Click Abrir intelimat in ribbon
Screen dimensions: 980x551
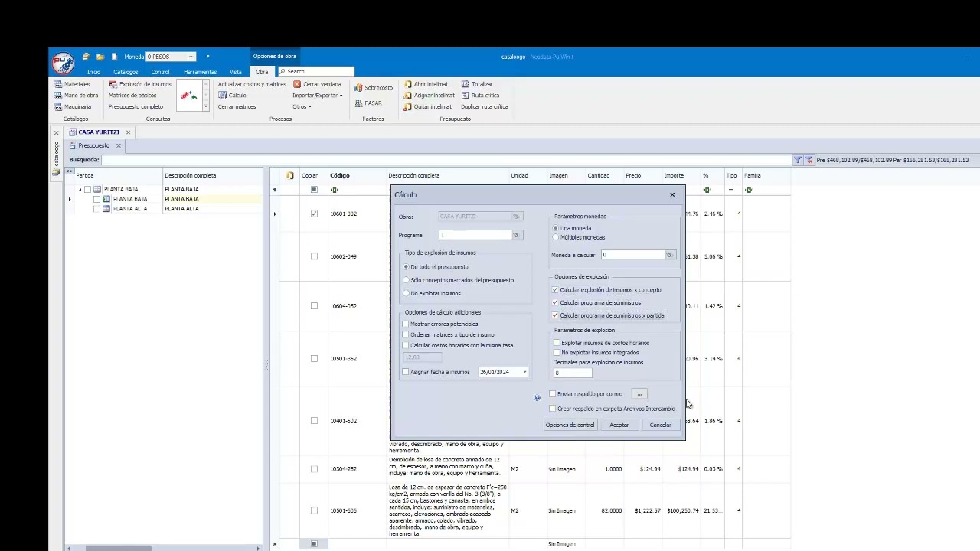(426, 84)
